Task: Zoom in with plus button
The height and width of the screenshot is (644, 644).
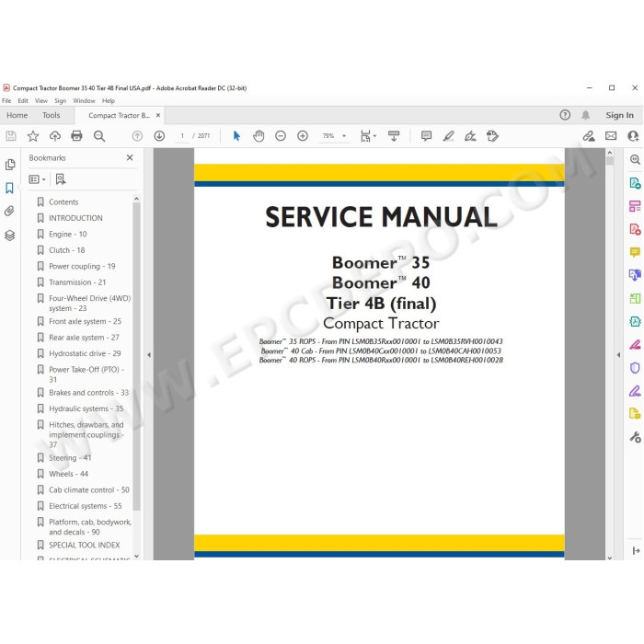Action: [303, 136]
